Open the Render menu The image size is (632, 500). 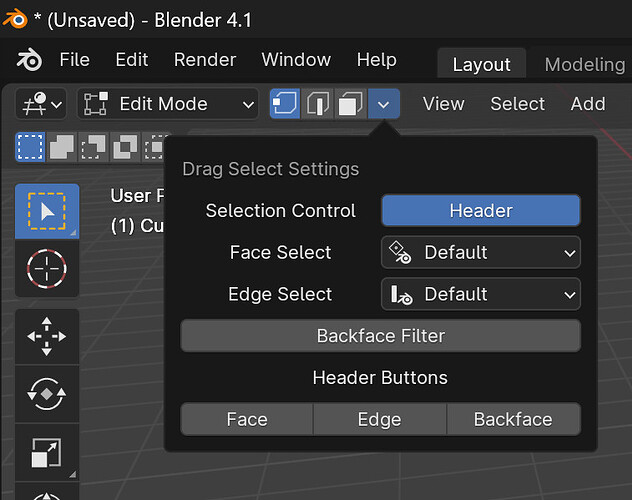click(205, 60)
